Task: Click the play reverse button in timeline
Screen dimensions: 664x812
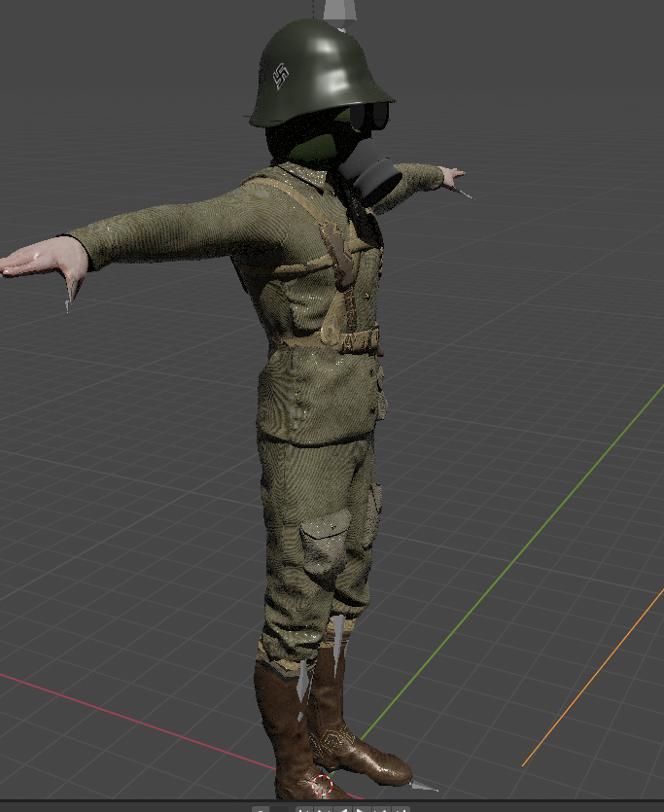Action: pos(342,809)
